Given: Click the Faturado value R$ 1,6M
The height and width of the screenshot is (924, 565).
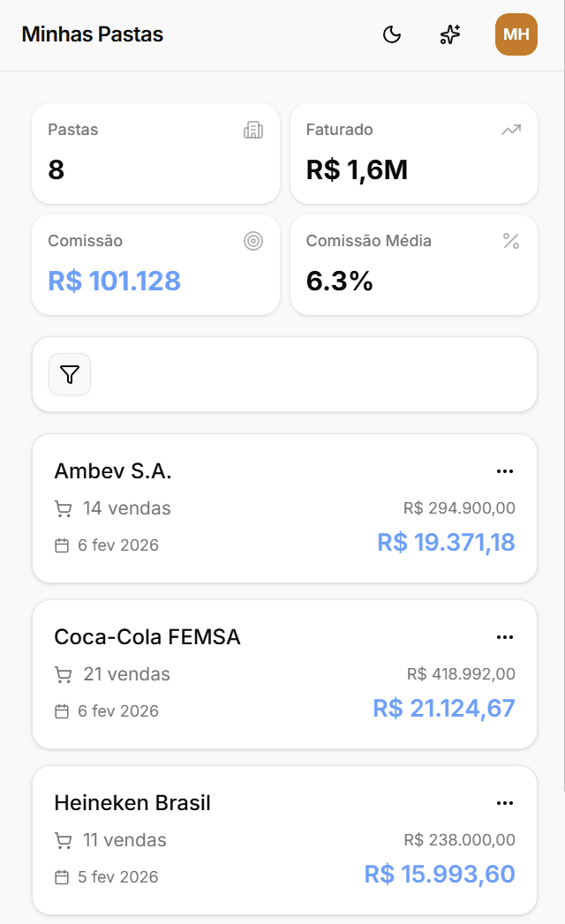Looking at the screenshot, I should [357, 170].
